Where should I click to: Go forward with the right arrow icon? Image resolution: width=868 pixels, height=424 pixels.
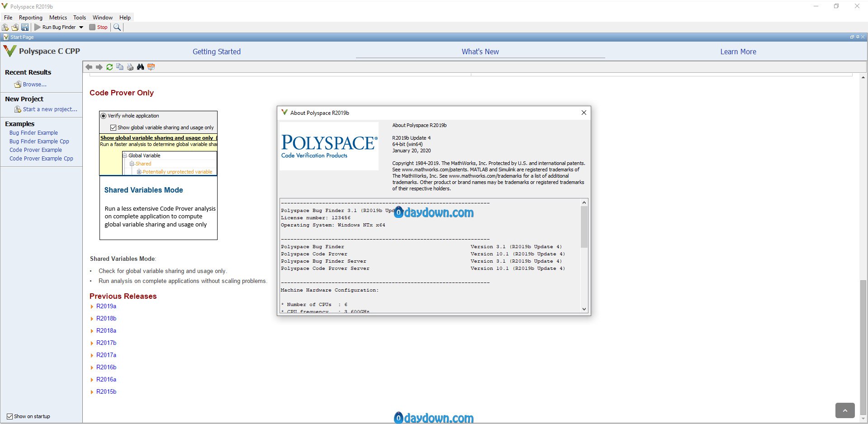tap(99, 67)
